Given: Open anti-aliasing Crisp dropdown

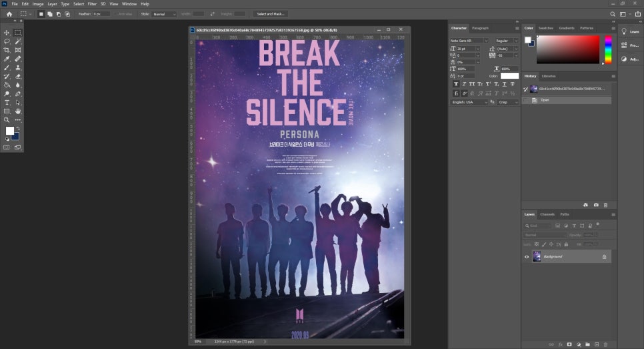Looking at the screenshot, I should [508, 102].
